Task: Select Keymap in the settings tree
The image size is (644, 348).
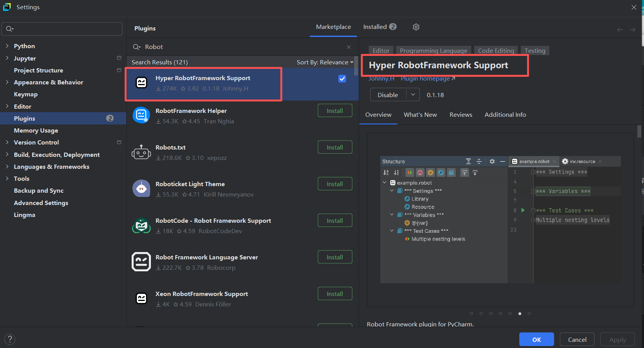Action: [x=26, y=94]
